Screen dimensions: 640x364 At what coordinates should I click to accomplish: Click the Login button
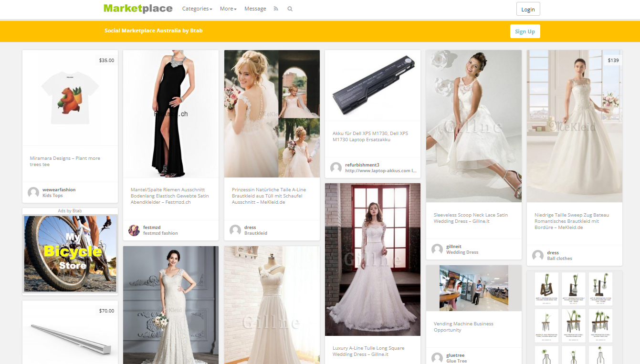point(528,9)
